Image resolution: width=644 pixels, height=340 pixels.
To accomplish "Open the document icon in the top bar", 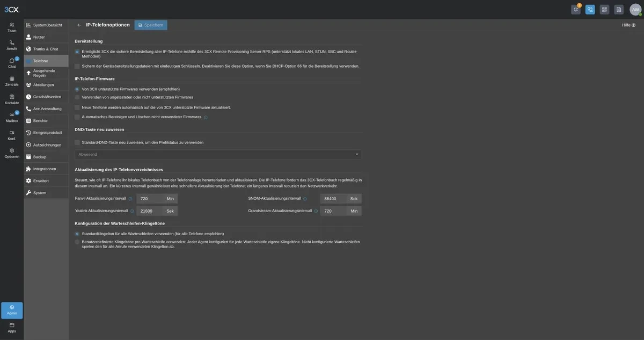I will point(619,9).
